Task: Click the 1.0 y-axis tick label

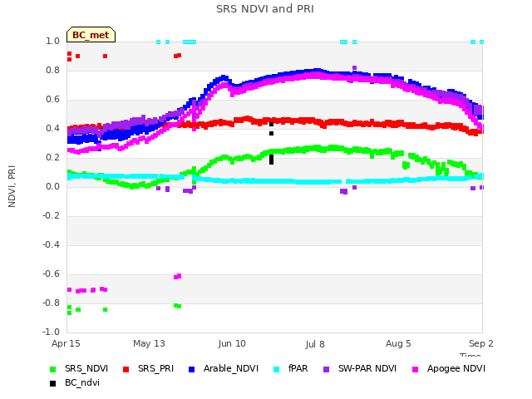Action: tap(52, 42)
